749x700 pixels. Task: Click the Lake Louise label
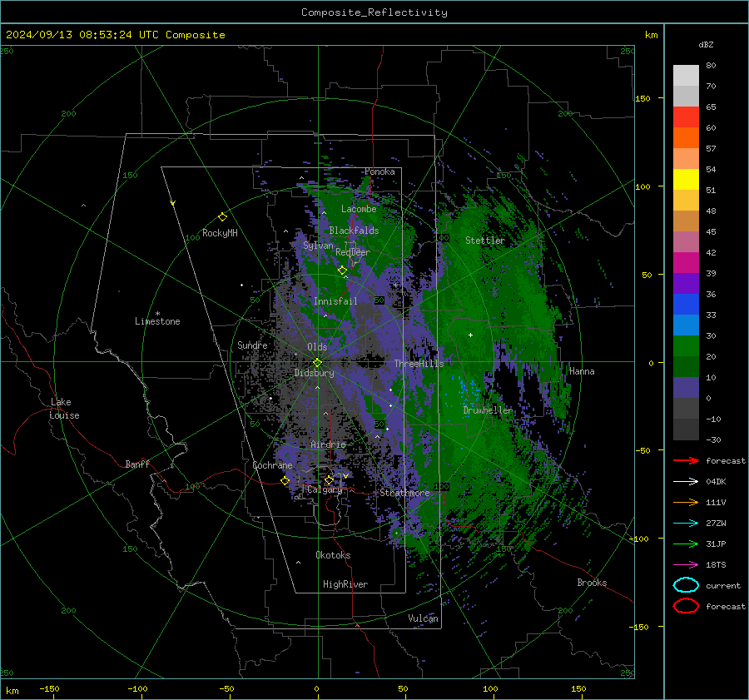coord(64,409)
